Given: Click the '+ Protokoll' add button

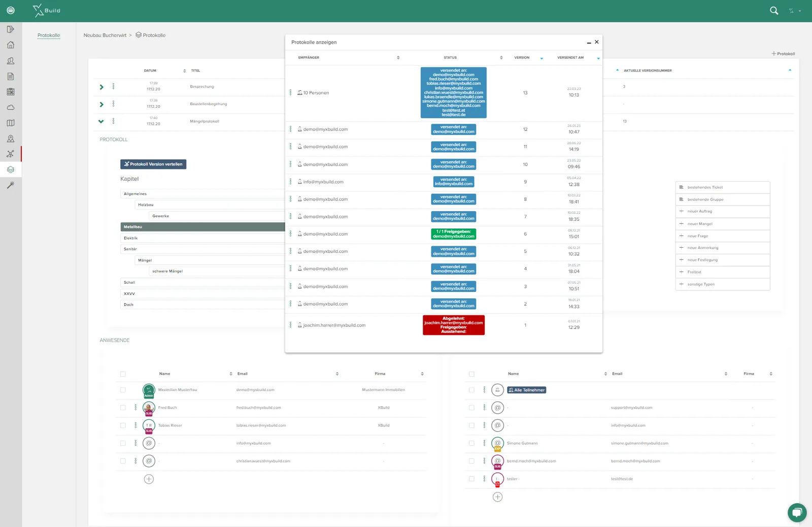Looking at the screenshot, I should [x=783, y=54].
